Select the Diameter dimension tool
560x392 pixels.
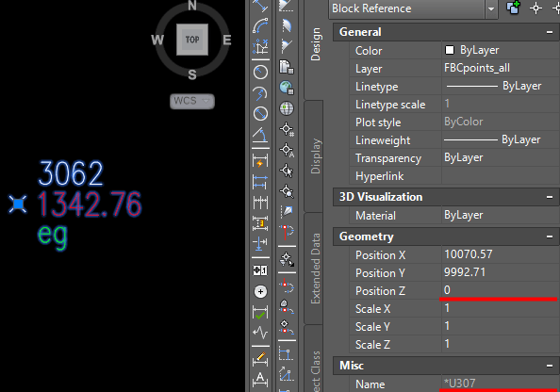click(x=260, y=113)
